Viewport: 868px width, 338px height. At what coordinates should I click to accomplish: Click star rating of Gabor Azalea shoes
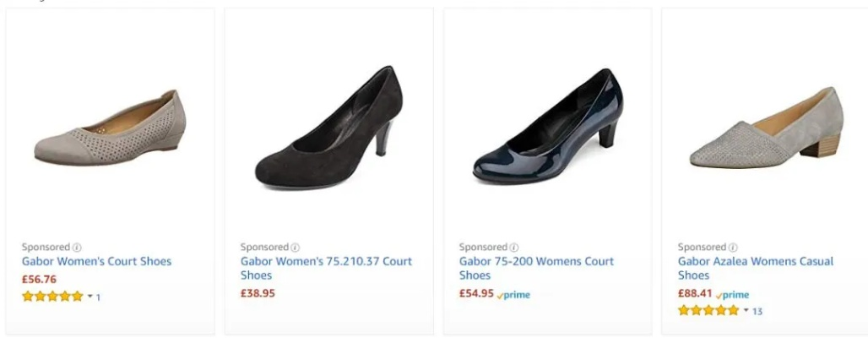coord(708,310)
